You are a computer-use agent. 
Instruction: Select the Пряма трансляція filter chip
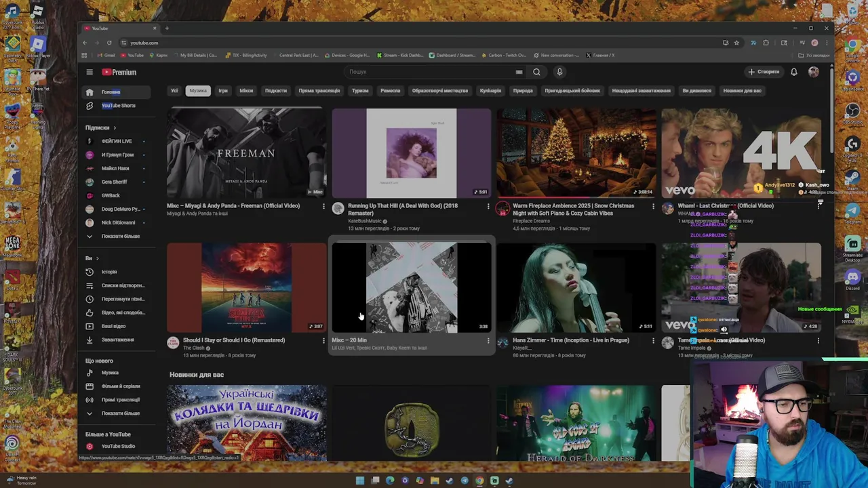(x=319, y=91)
